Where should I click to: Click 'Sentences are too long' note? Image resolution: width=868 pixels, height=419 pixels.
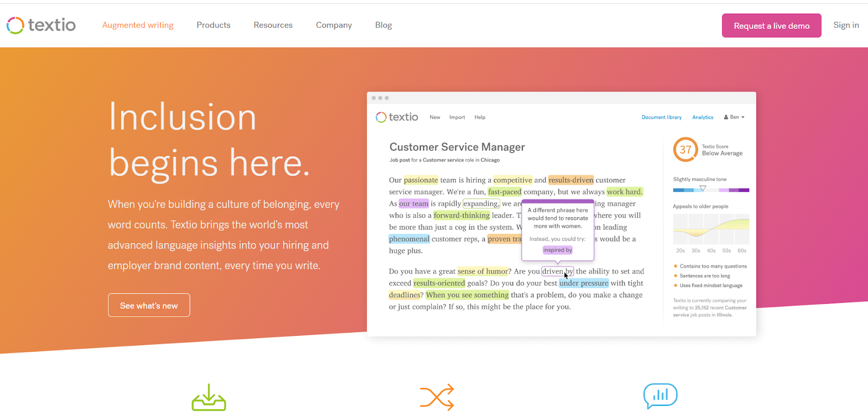click(705, 276)
